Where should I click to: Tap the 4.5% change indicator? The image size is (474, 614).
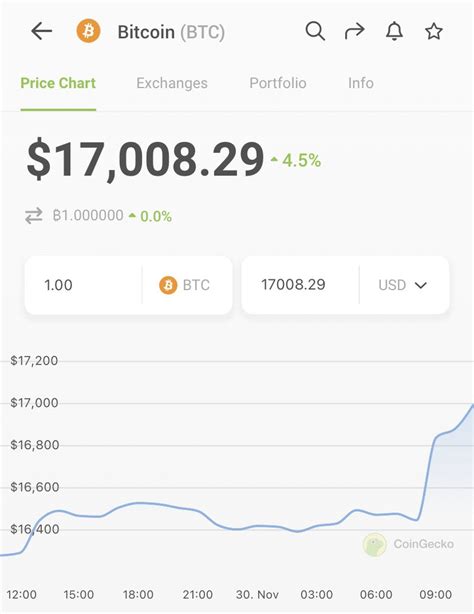point(296,161)
